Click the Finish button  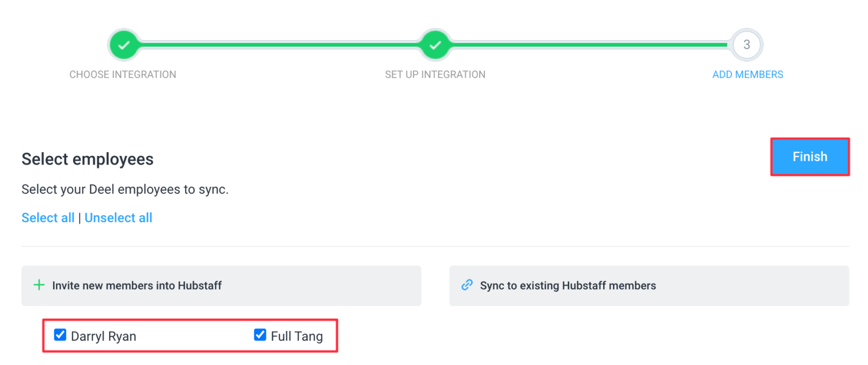(810, 156)
